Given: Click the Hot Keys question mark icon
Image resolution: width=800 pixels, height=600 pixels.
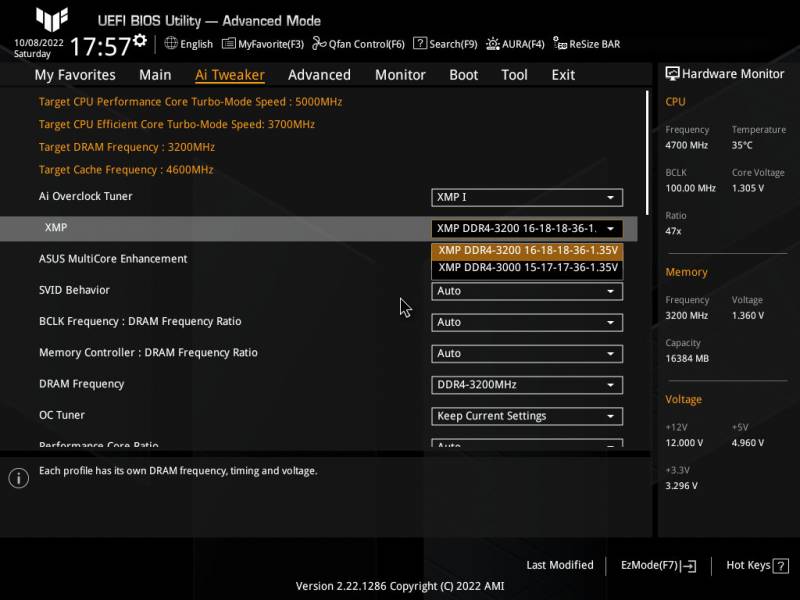Looking at the screenshot, I should [x=781, y=565].
